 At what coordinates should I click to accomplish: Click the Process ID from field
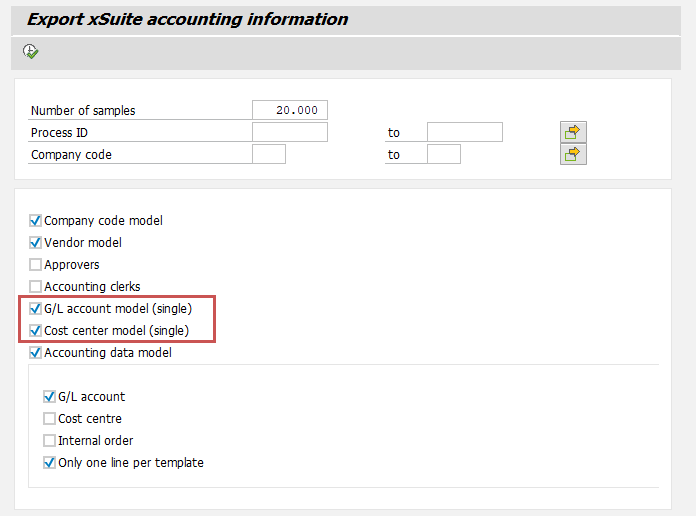290,132
